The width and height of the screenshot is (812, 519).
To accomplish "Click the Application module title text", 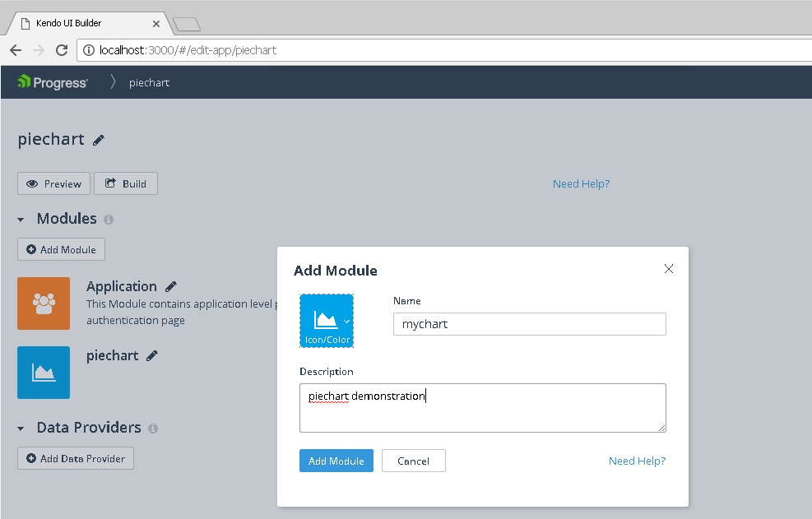I will coord(122,286).
